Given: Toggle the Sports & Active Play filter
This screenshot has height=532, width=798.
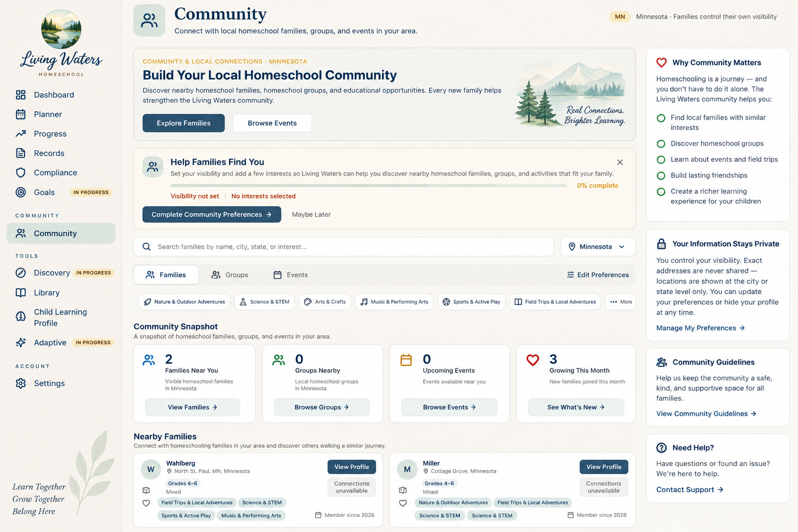Looking at the screenshot, I should pos(471,302).
